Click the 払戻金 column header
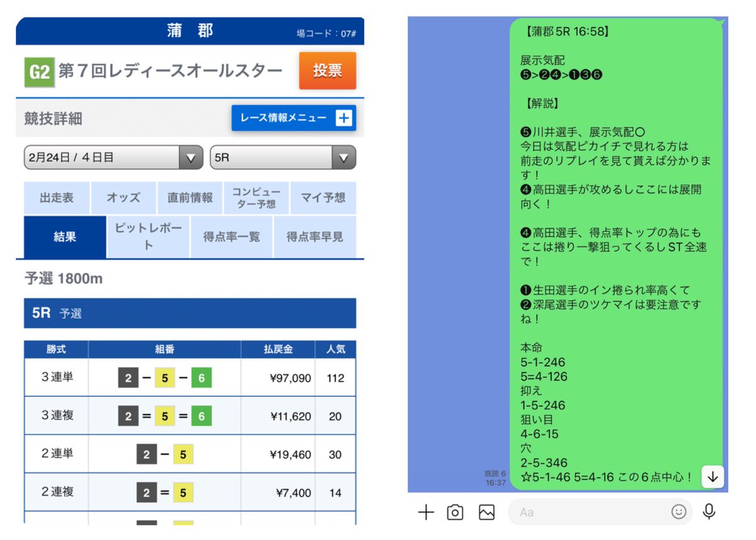 pos(278,349)
